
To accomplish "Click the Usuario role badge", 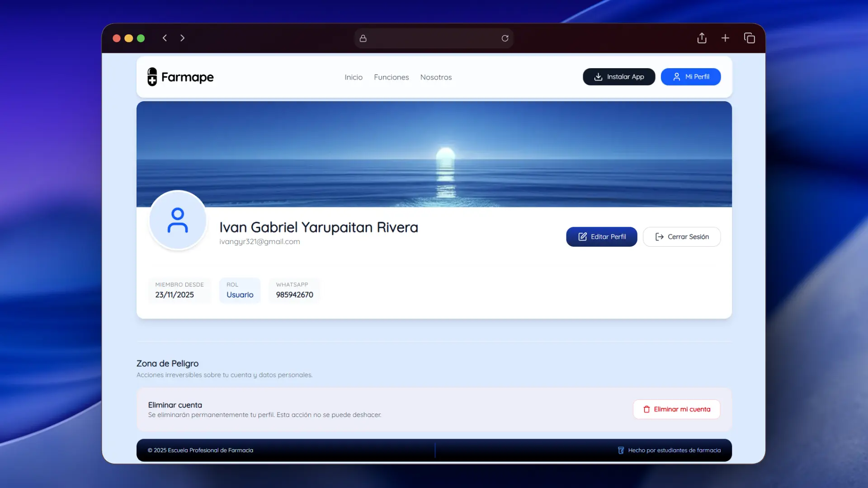I will [x=240, y=290].
